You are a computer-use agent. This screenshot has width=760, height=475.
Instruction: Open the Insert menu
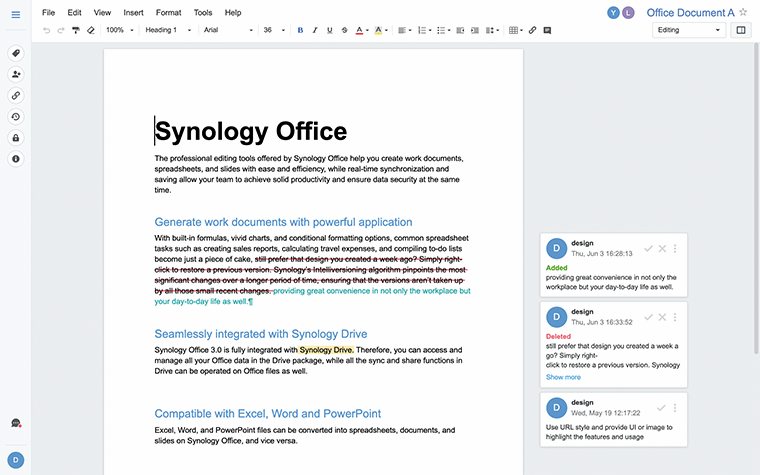point(133,13)
